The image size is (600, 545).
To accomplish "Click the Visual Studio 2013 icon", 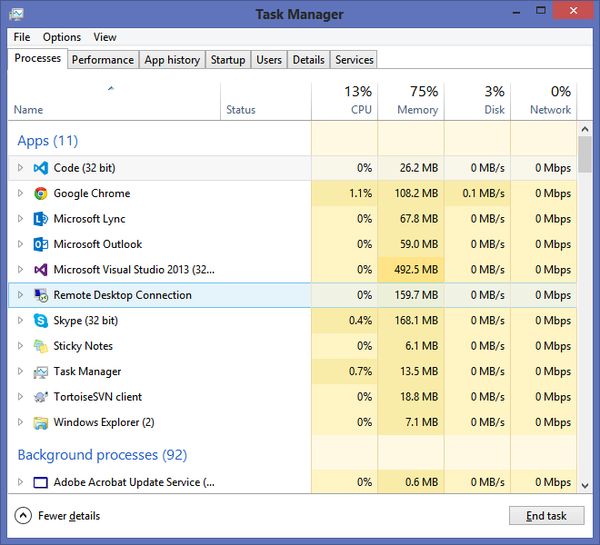I will (x=41, y=270).
